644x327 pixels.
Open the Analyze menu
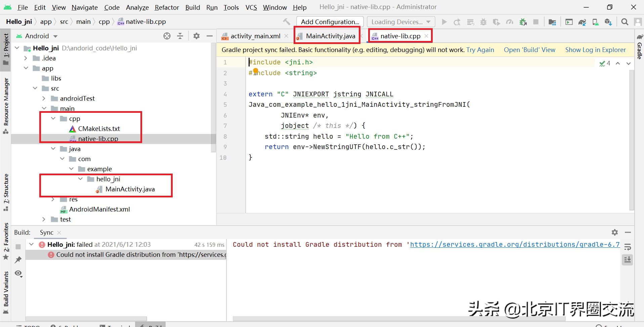137,7
